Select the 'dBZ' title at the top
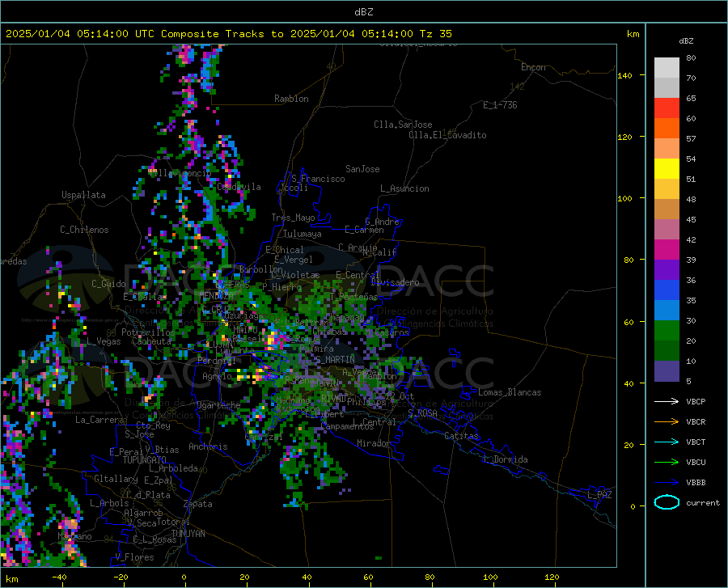The height and width of the screenshot is (588, 728). (x=363, y=12)
